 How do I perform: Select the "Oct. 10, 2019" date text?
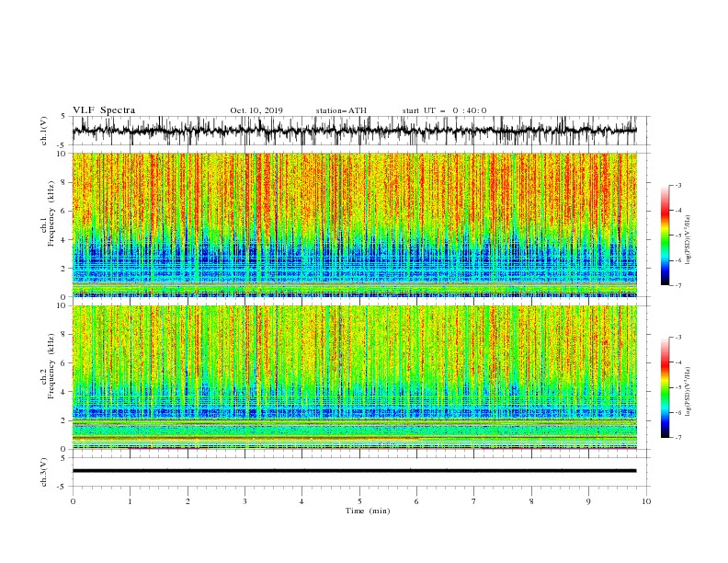click(x=256, y=110)
